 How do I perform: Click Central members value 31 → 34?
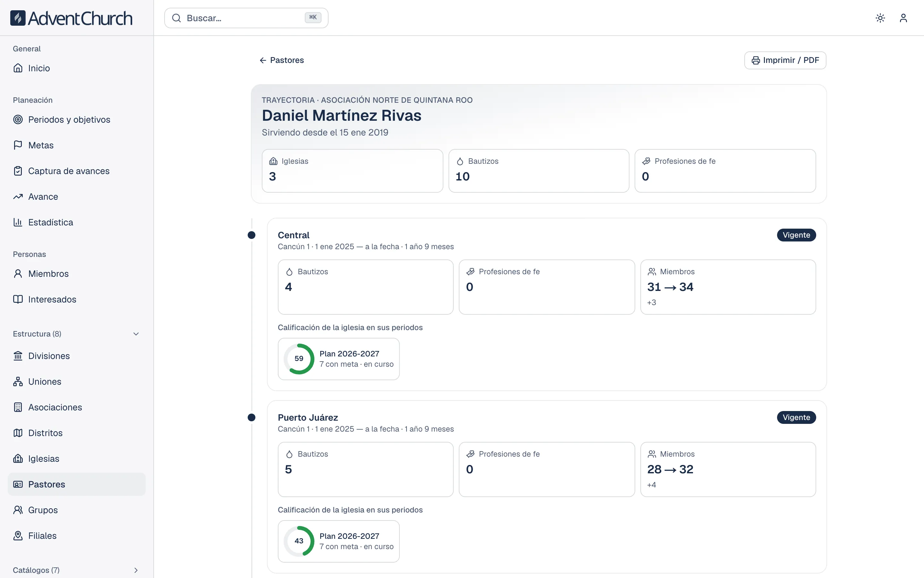click(670, 287)
